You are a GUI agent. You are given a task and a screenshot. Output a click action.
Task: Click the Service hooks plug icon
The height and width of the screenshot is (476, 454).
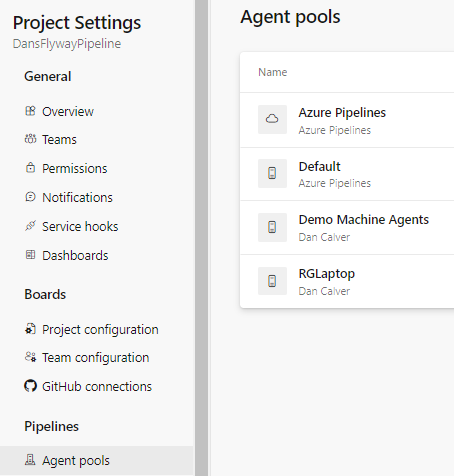coord(30,226)
